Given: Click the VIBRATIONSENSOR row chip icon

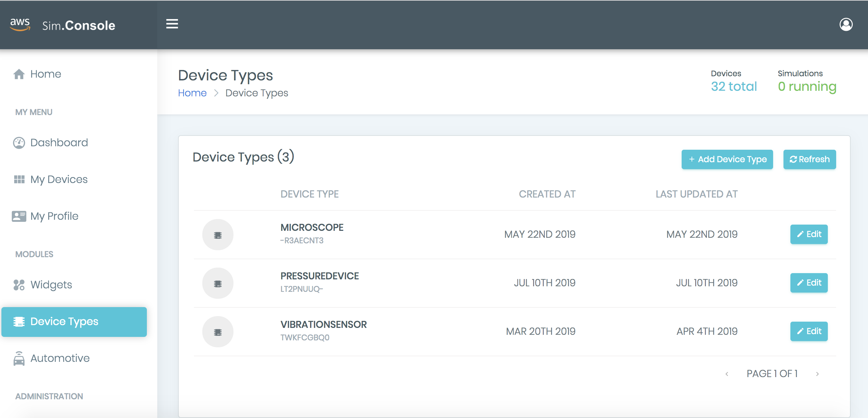Looking at the screenshot, I should (218, 332).
